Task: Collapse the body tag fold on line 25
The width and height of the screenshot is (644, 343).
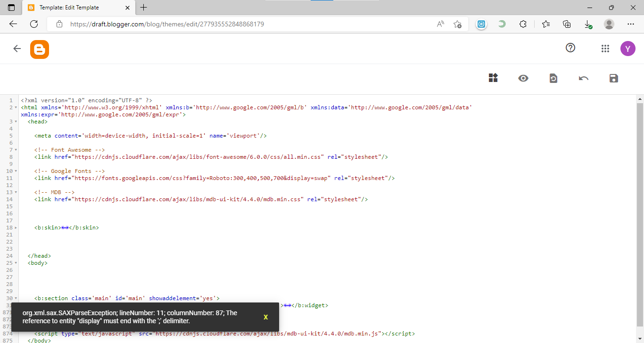Action: click(16, 263)
